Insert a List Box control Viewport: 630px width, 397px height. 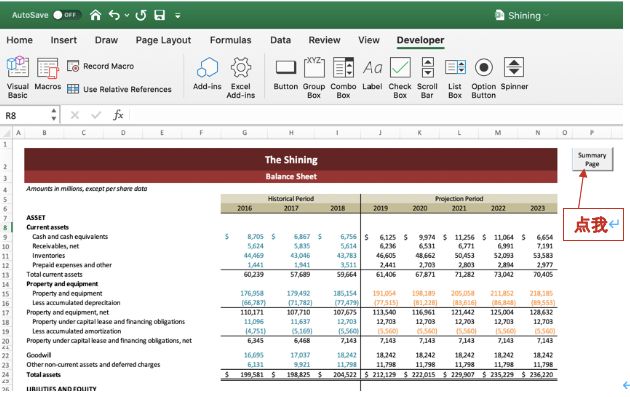[455, 77]
